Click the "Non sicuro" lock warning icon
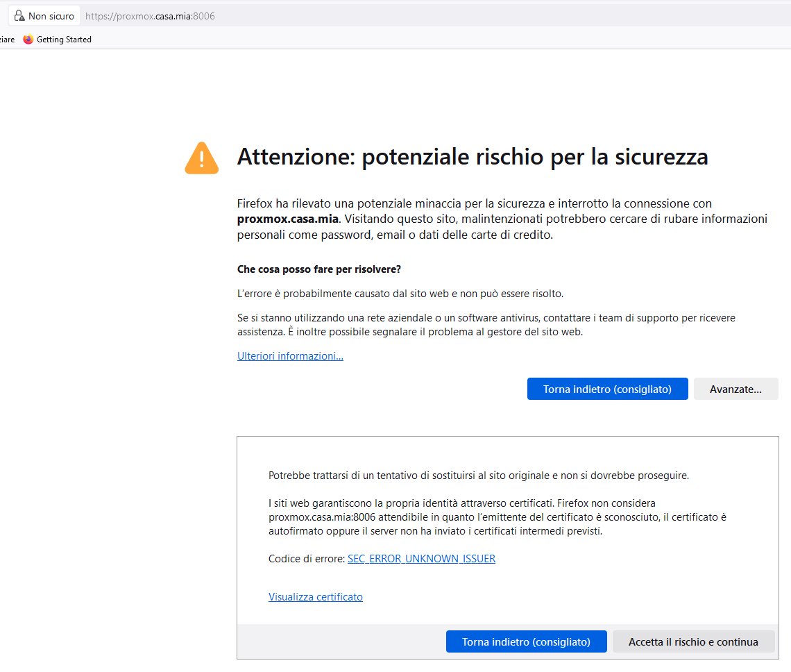The height and width of the screenshot is (672, 791). tap(19, 16)
